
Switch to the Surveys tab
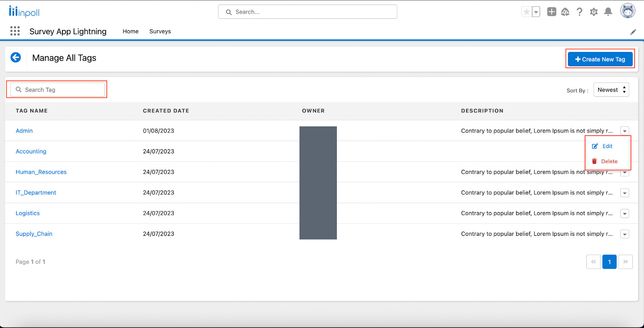point(160,31)
